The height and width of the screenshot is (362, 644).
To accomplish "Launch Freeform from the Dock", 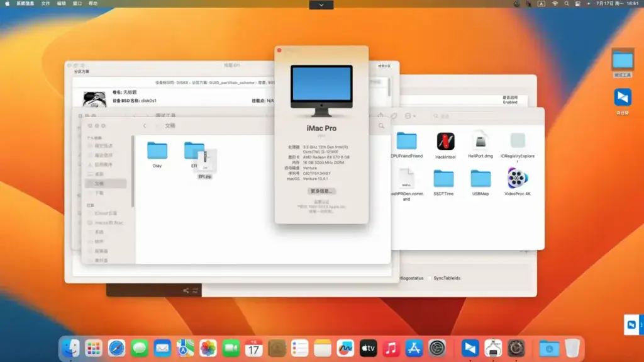I will pyautogui.click(x=345, y=348).
